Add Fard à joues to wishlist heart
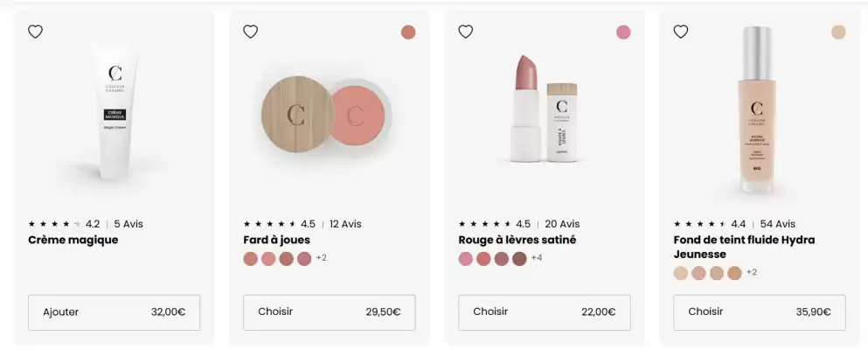The image size is (868, 350). pyautogui.click(x=251, y=31)
